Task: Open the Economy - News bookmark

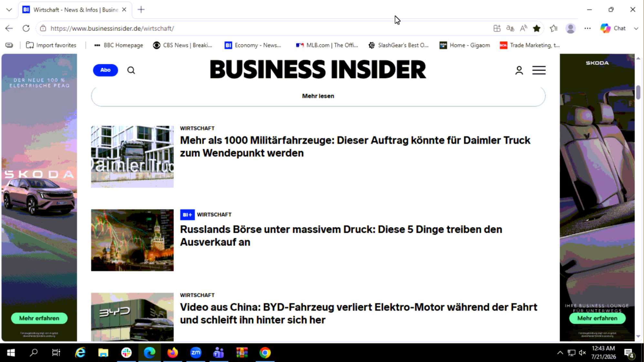Action: 253,45
